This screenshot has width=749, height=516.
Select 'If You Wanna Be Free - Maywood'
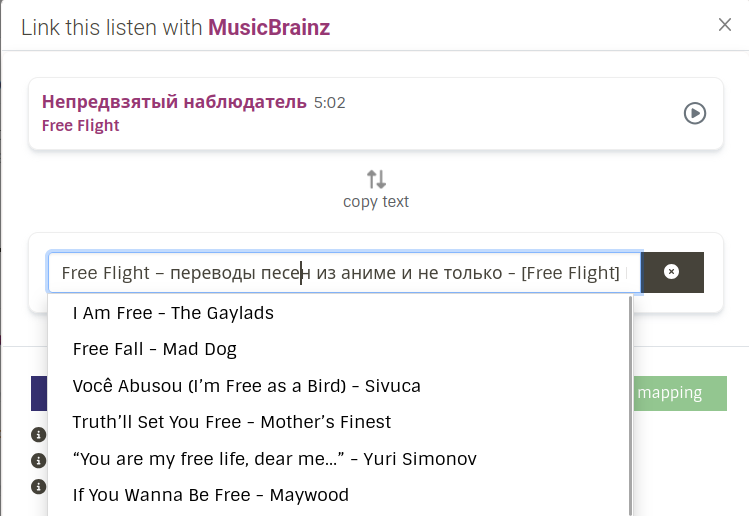click(x=210, y=495)
